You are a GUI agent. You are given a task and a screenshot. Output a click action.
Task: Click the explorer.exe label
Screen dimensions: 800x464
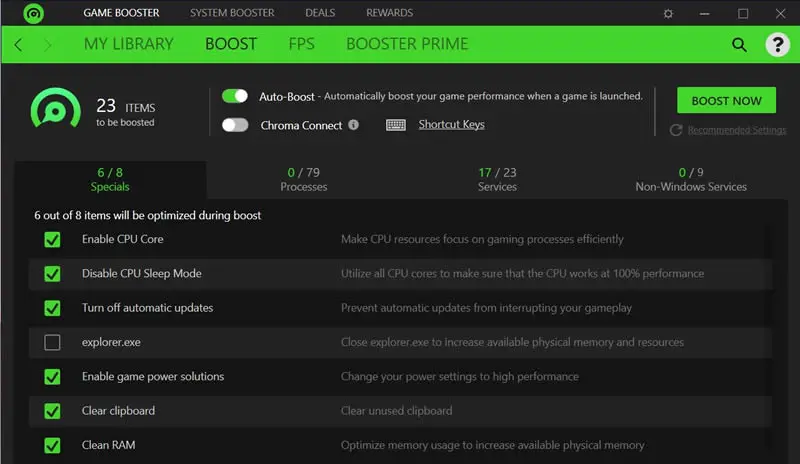(x=111, y=342)
